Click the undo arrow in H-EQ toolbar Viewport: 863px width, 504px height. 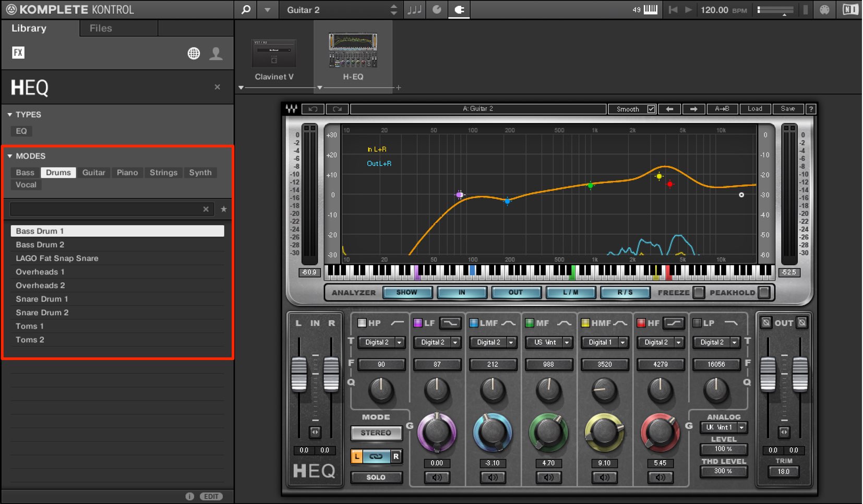pyautogui.click(x=313, y=109)
